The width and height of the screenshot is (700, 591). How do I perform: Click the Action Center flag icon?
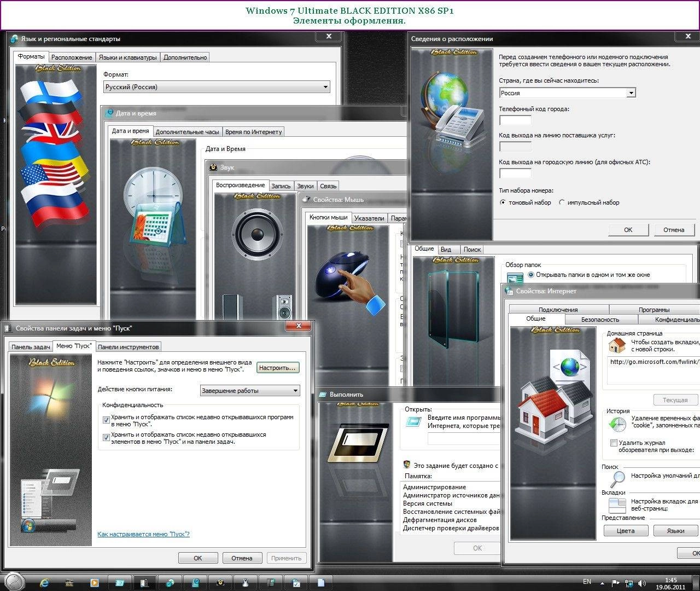[615, 583]
